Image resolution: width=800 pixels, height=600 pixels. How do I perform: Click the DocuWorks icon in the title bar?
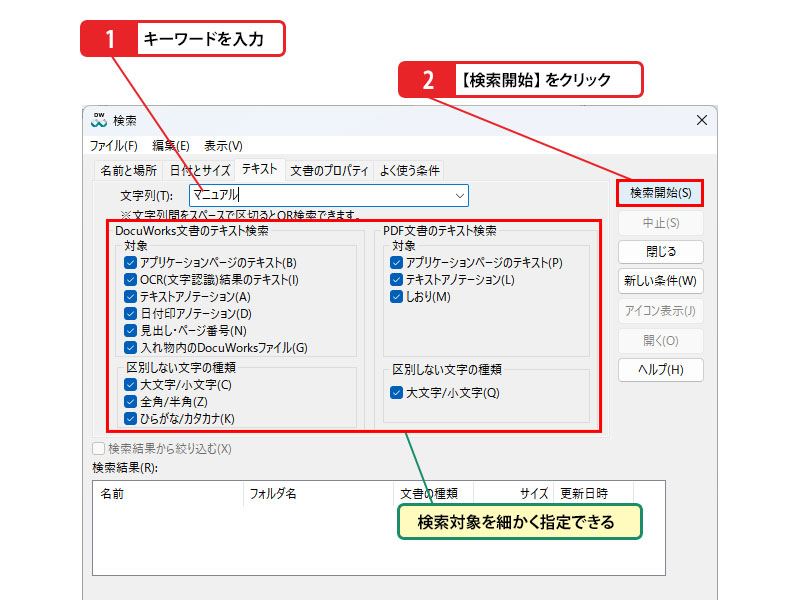tap(99, 120)
